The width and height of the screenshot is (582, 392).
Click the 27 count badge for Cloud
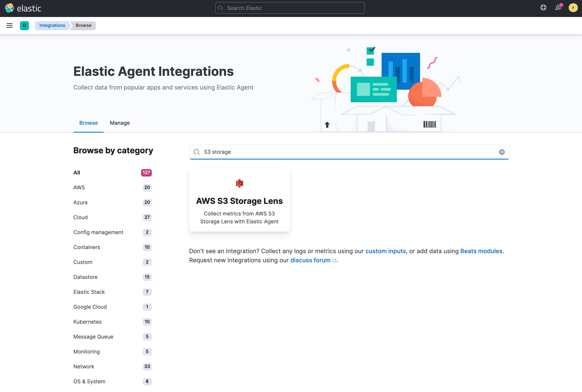click(x=147, y=218)
